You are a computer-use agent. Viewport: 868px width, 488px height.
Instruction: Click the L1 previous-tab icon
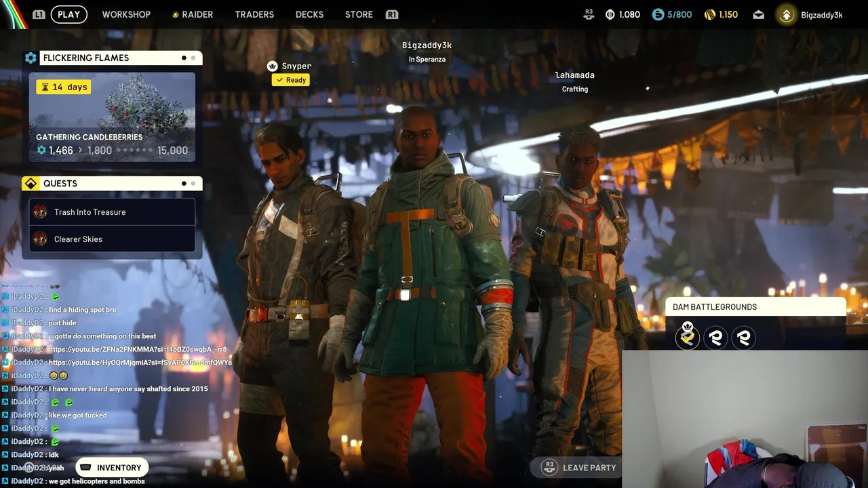[x=39, y=14]
